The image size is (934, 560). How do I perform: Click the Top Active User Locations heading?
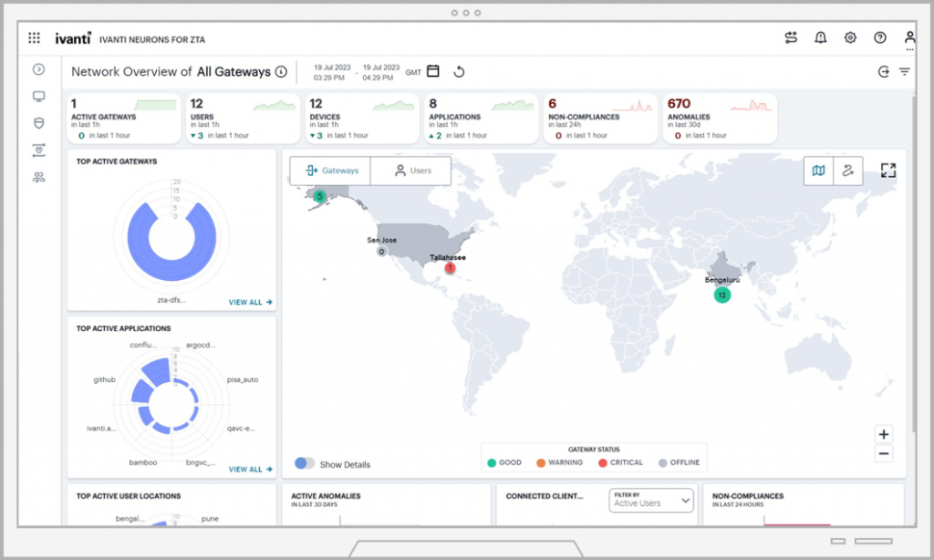(x=129, y=495)
